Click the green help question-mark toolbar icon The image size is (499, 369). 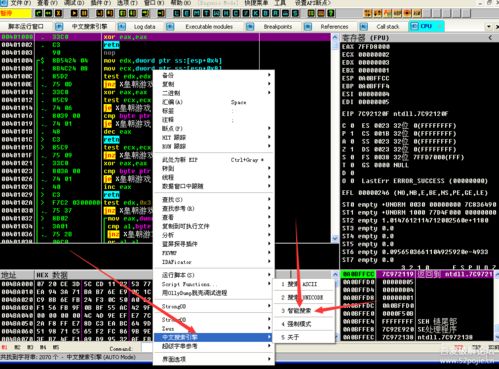(x=330, y=13)
